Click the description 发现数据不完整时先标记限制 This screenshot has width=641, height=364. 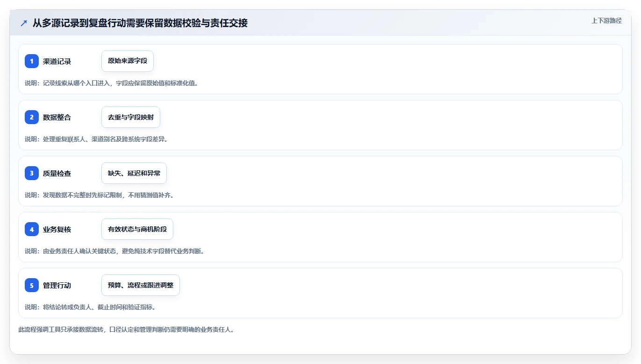[x=100, y=195]
